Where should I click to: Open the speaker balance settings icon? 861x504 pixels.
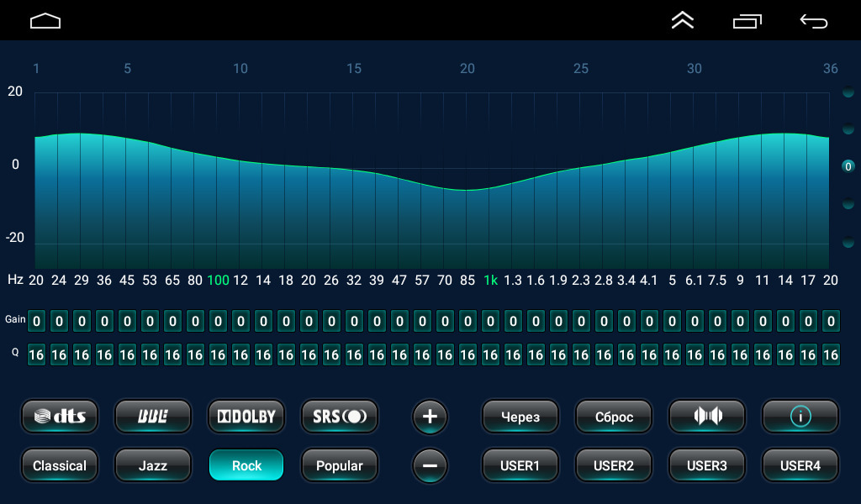click(707, 416)
